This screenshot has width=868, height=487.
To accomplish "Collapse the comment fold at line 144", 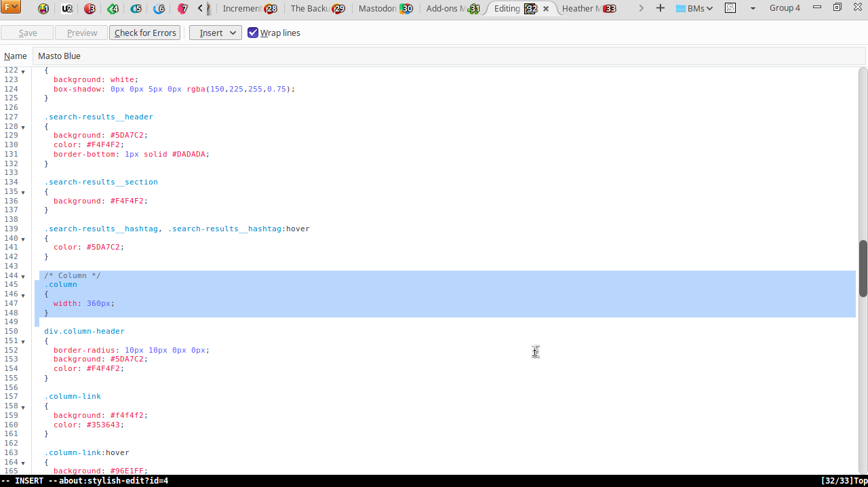I will (x=23, y=277).
